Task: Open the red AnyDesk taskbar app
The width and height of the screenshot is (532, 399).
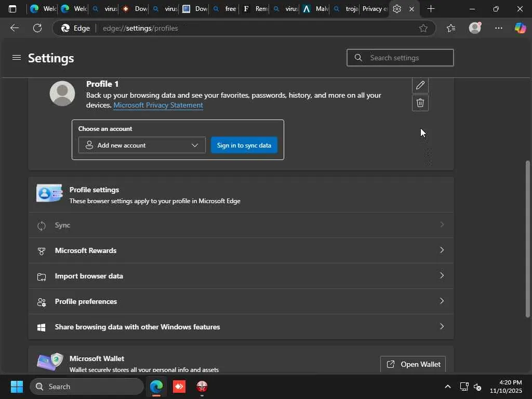Action: click(x=179, y=387)
